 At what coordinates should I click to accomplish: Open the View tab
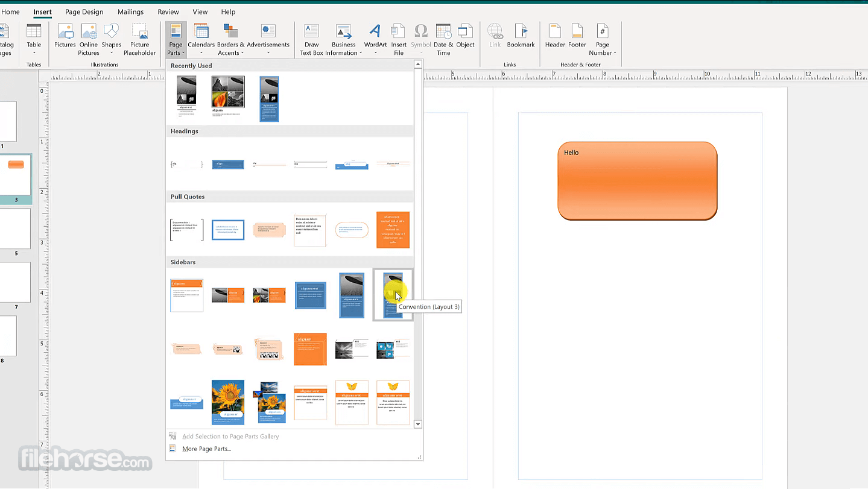coord(200,11)
